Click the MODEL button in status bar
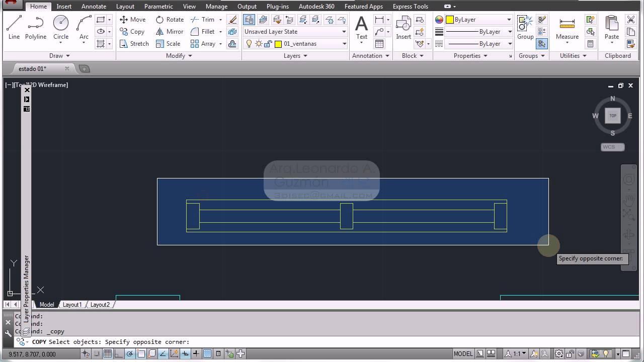 (x=463, y=354)
